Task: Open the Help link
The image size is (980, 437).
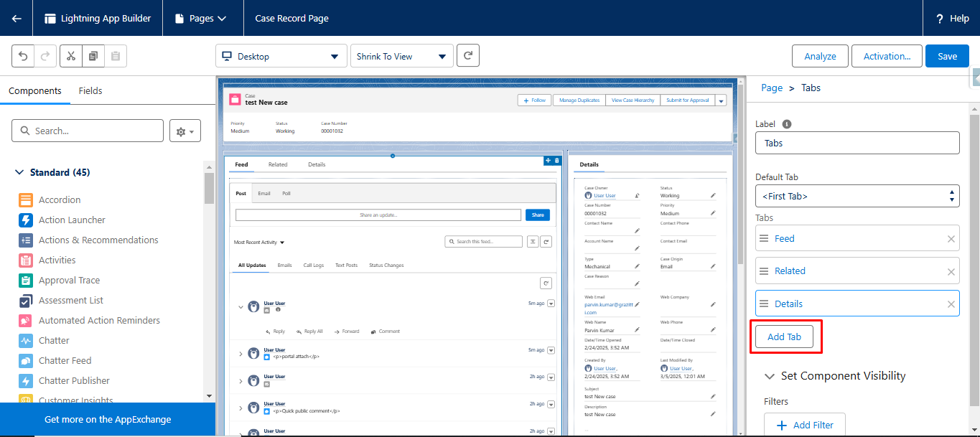Action: coord(952,19)
